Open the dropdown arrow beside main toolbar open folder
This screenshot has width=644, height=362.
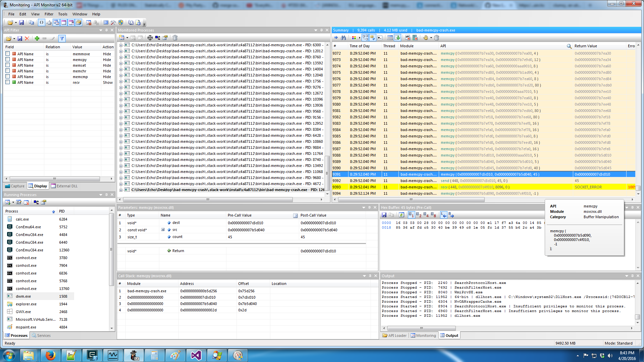(x=16, y=23)
